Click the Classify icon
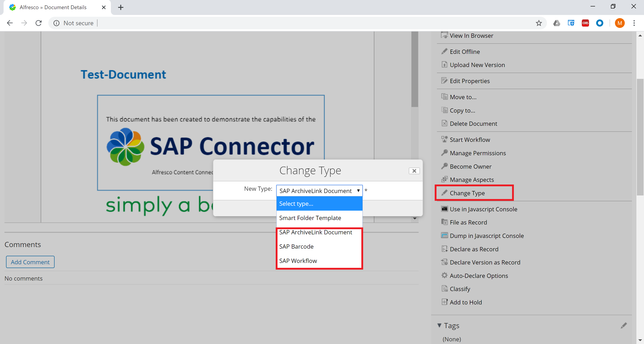 tap(444, 289)
